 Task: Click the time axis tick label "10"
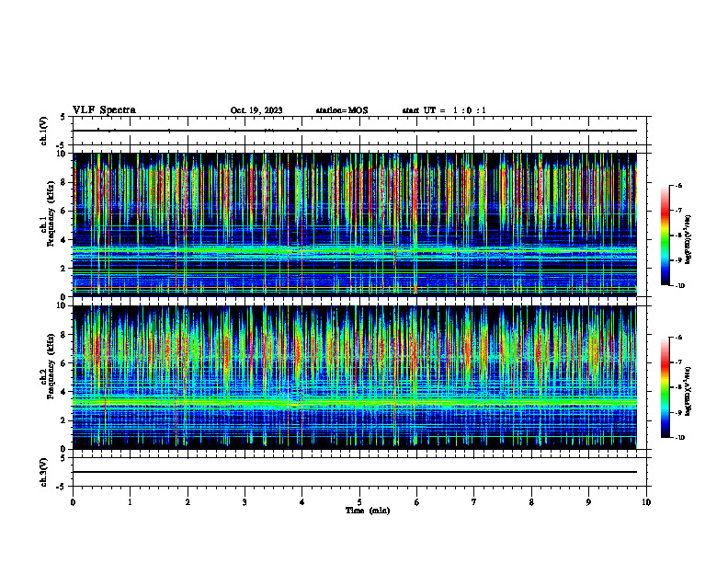click(x=646, y=502)
